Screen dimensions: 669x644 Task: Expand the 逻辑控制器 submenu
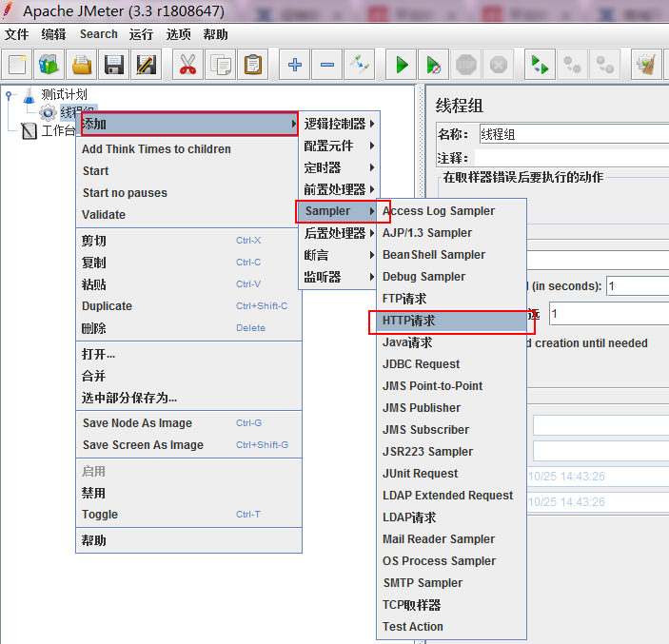coord(338,124)
